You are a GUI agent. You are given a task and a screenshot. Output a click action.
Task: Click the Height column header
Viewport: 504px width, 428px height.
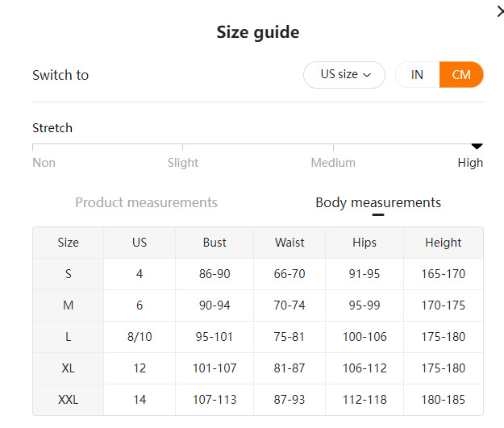[443, 243]
